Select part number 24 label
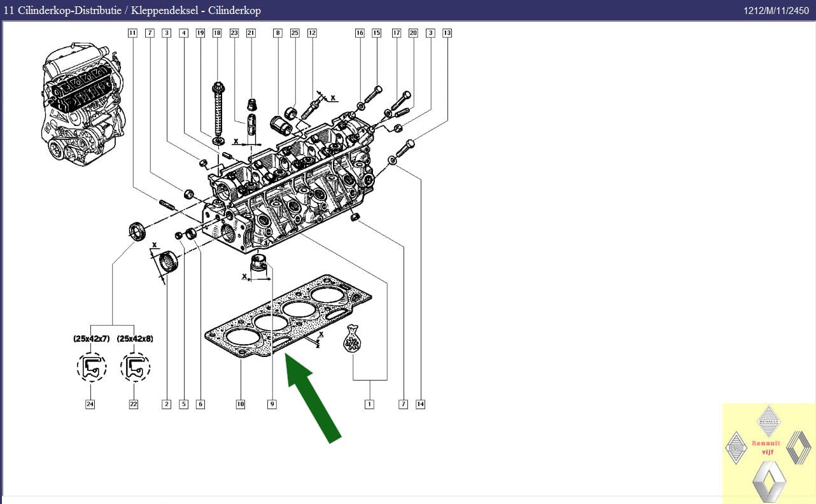The width and height of the screenshot is (816, 504). click(90, 404)
